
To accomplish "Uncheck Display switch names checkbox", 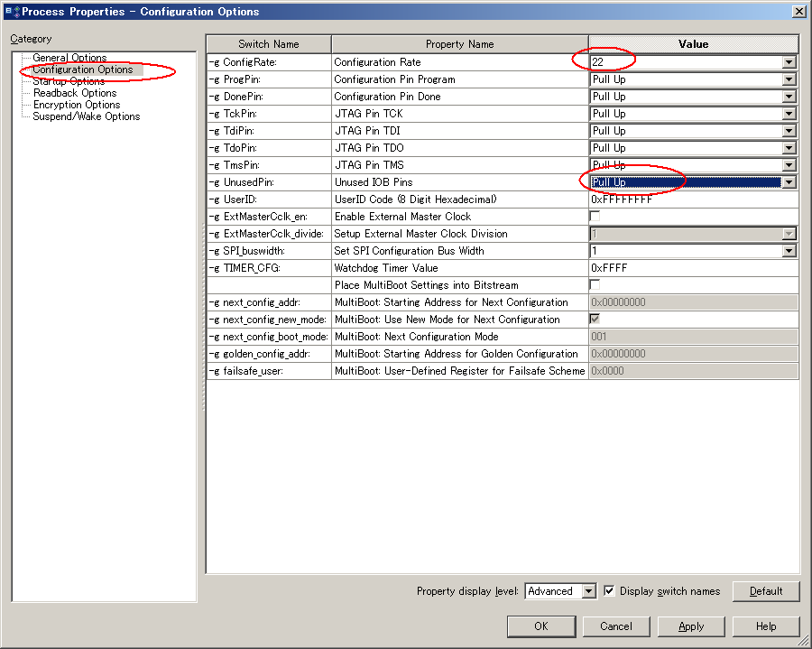I will pos(609,591).
